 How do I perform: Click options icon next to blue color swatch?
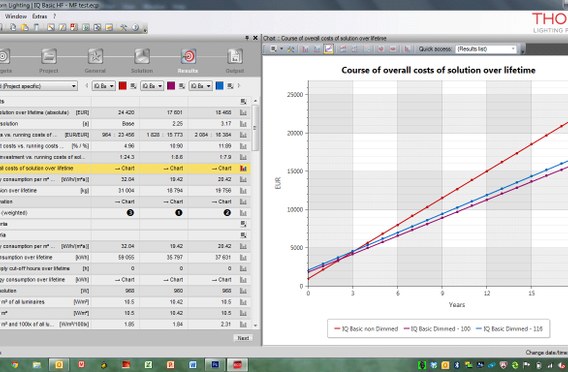pyautogui.click(x=230, y=86)
